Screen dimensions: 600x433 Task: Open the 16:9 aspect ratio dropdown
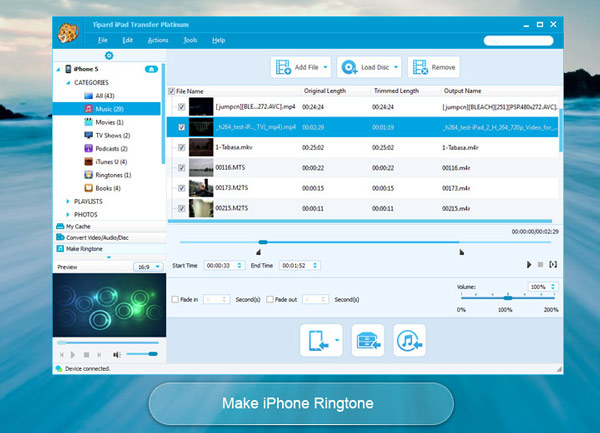[148, 267]
